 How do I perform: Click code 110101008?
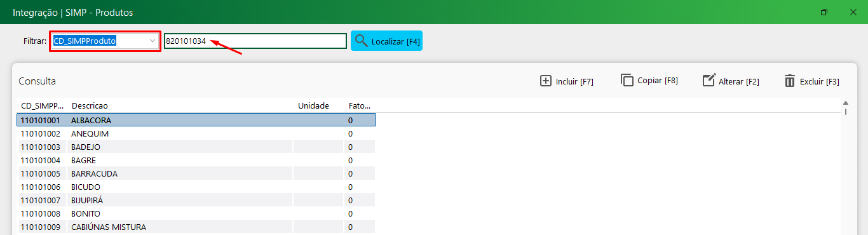click(40, 213)
